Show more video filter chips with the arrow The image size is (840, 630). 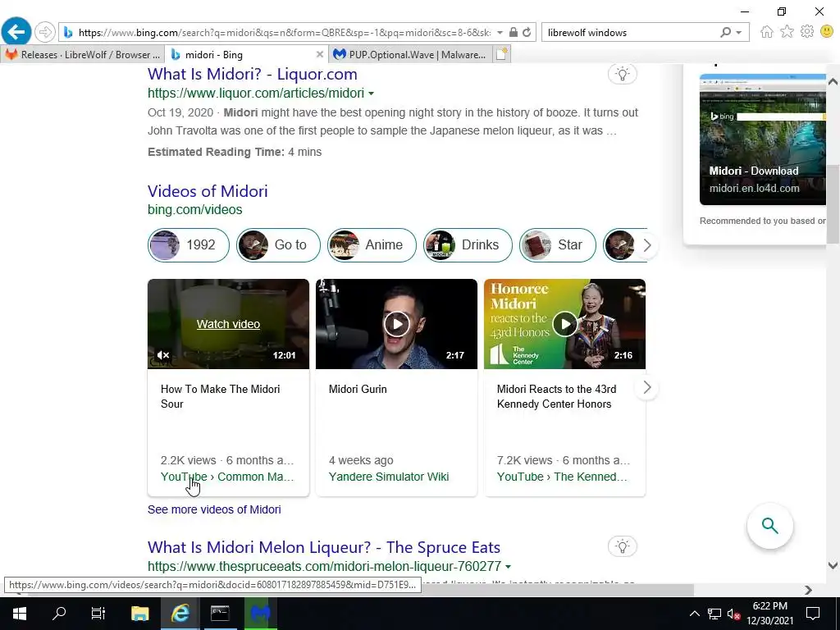pos(646,245)
